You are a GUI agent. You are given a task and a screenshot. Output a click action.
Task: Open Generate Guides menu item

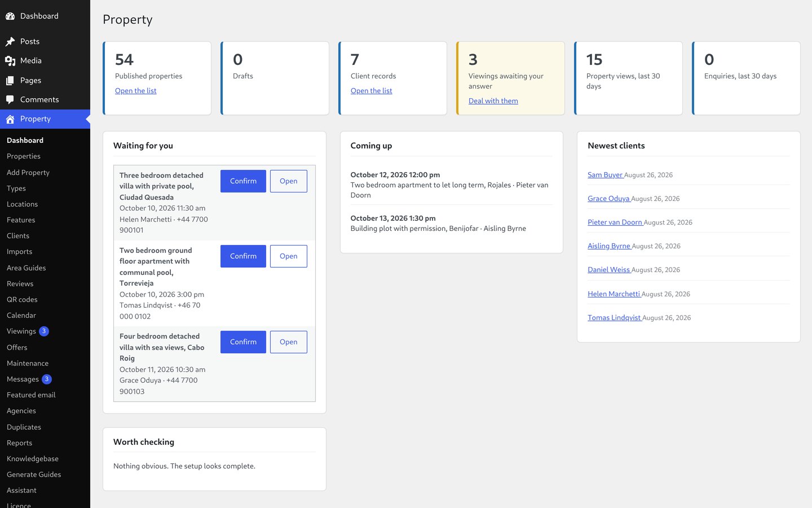pyautogui.click(x=34, y=475)
